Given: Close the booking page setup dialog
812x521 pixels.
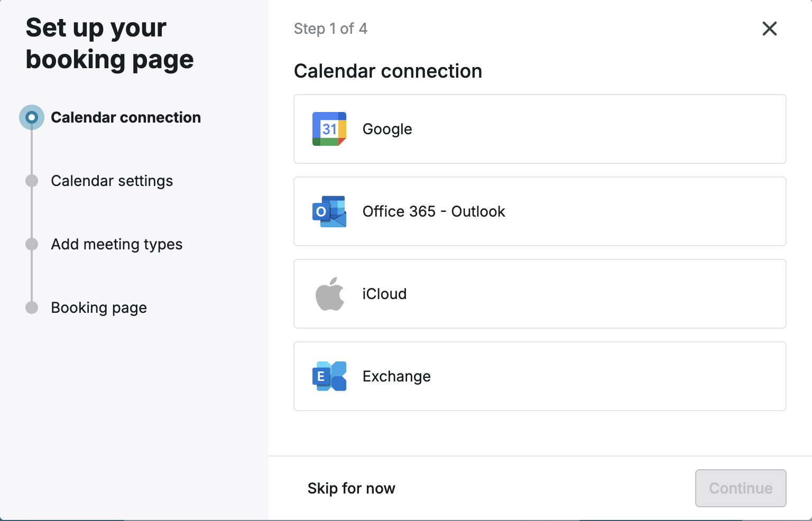Looking at the screenshot, I should pos(769,29).
